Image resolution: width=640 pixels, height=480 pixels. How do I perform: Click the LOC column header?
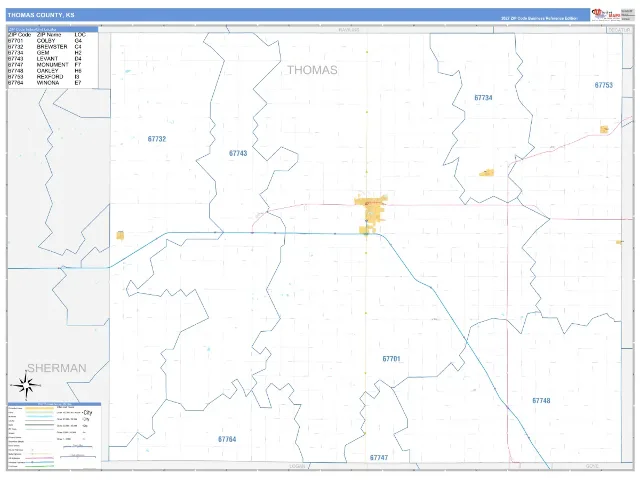[80, 35]
